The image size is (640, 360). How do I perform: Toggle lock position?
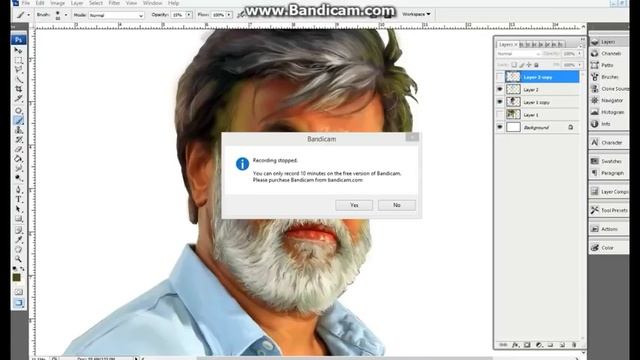[x=529, y=65]
